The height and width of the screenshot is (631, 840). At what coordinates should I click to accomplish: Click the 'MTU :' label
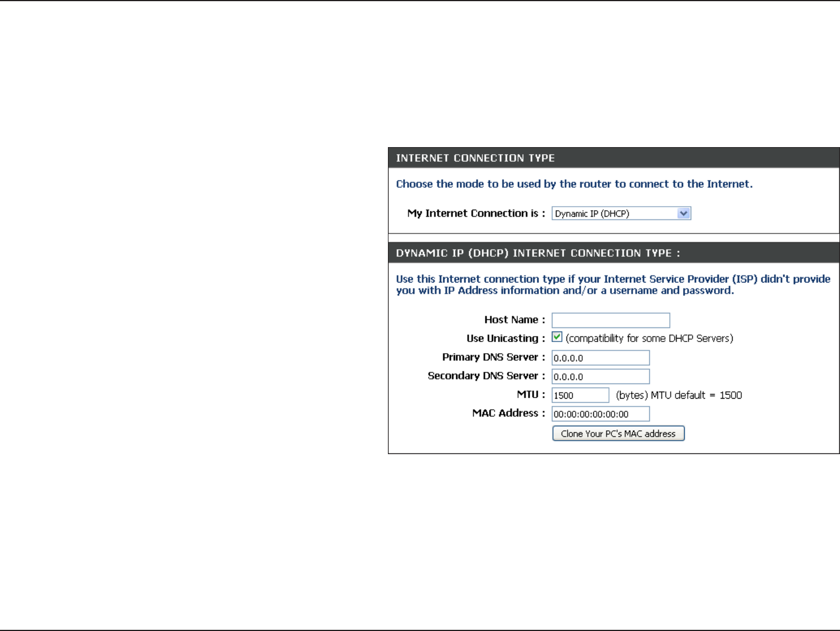(531, 395)
